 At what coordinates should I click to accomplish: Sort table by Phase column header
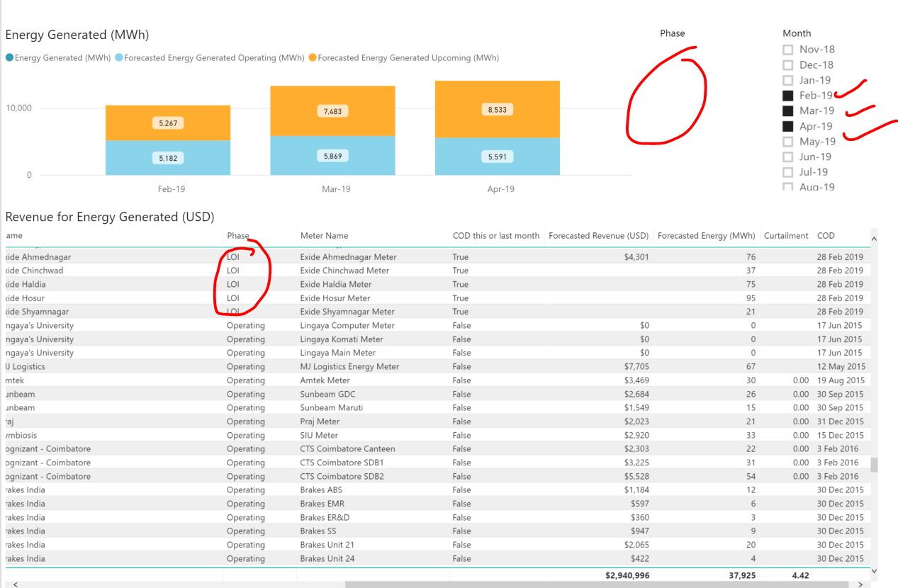point(238,236)
